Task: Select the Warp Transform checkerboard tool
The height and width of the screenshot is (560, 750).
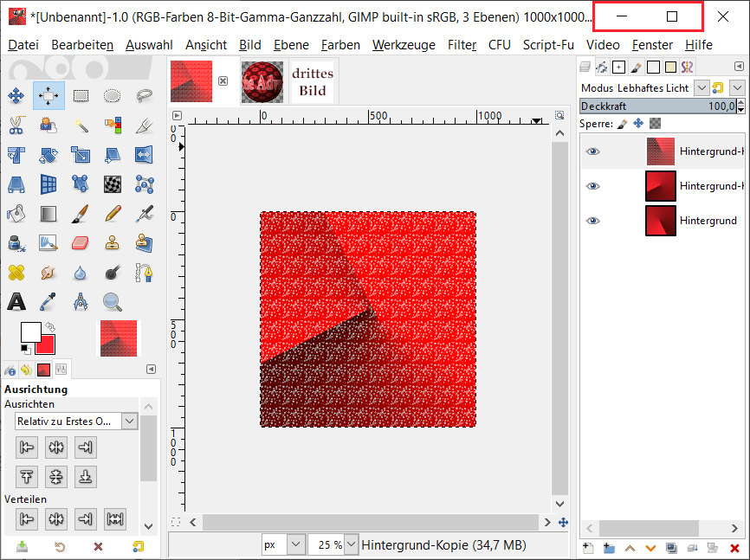Action: click(x=112, y=184)
